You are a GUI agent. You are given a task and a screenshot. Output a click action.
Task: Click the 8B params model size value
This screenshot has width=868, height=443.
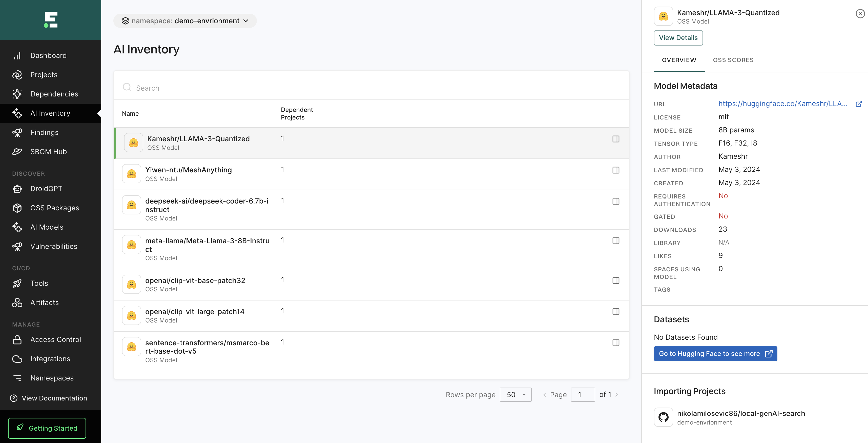tap(736, 130)
